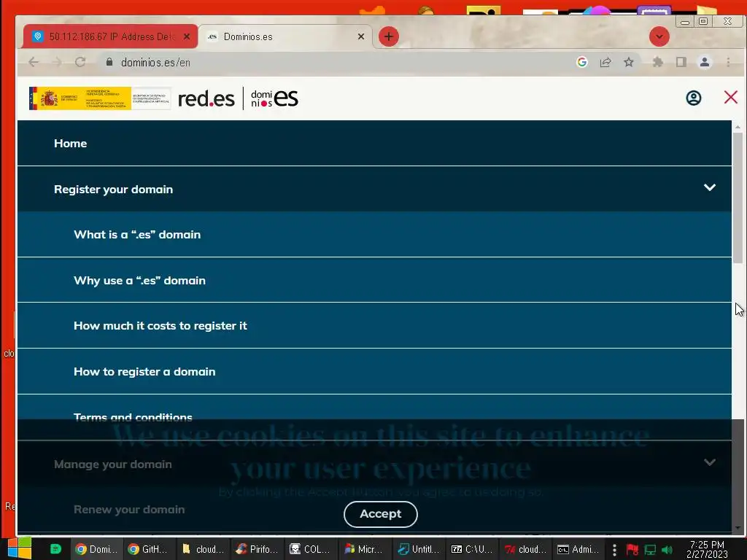Click the volume speaker tray icon
This screenshot has height=560, width=747.
(x=667, y=550)
